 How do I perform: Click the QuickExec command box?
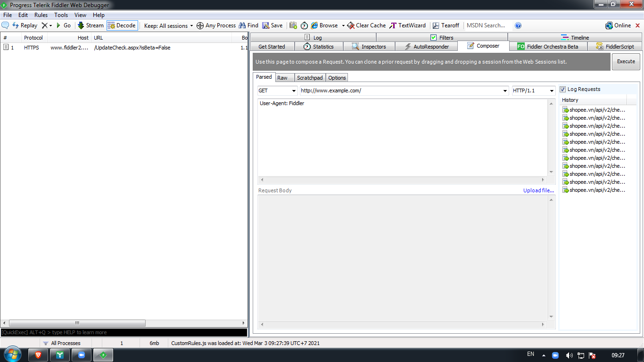pos(124,332)
